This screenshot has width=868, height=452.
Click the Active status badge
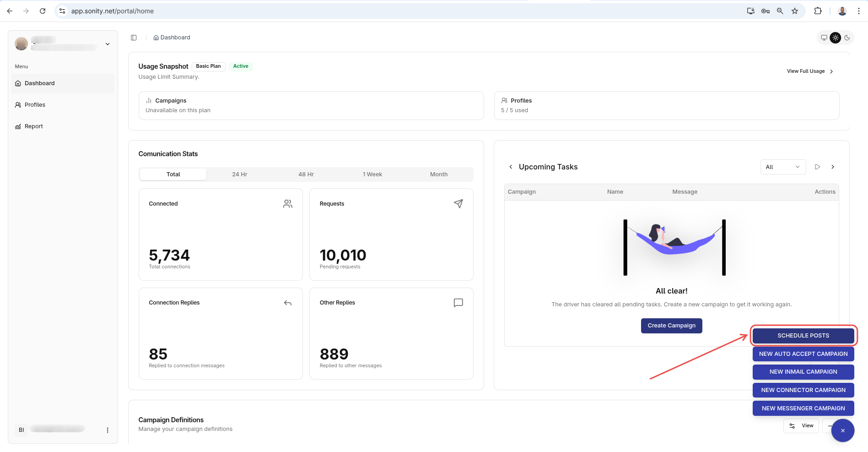241,66
